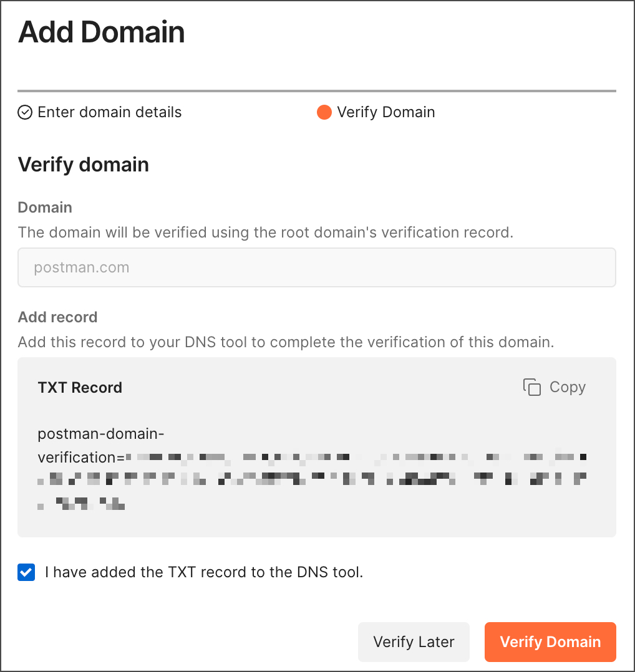Click the Verify Later button
This screenshot has width=635, height=672.
pos(414,641)
